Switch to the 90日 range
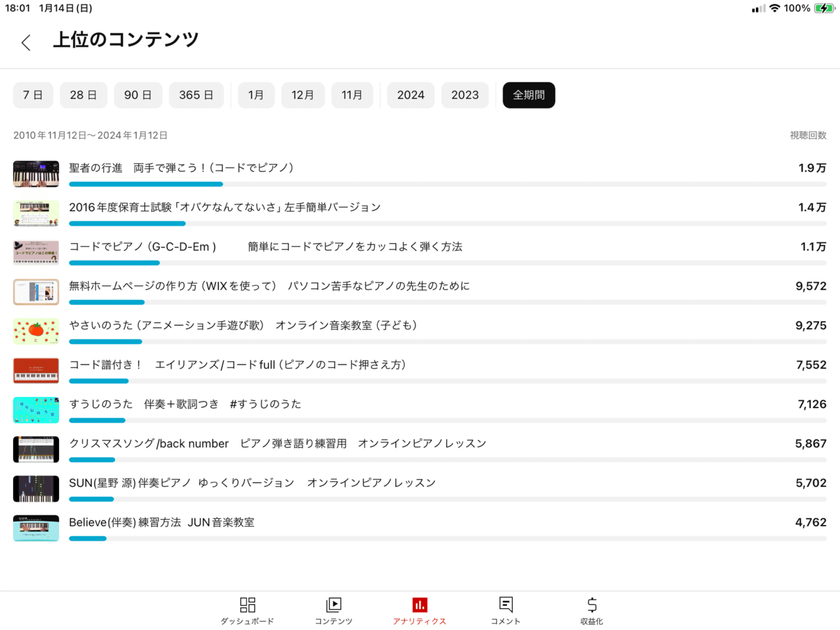Image resolution: width=840 pixels, height=630 pixels. coord(138,95)
